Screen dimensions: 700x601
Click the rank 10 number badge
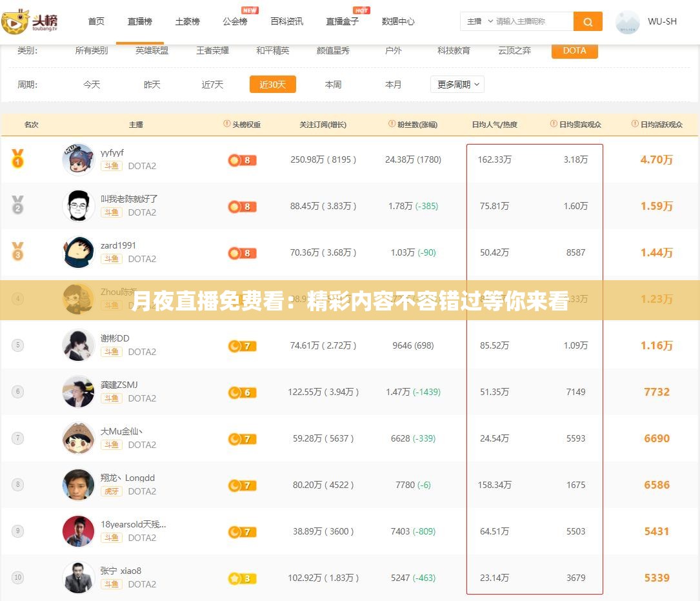(x=17, y=577)
